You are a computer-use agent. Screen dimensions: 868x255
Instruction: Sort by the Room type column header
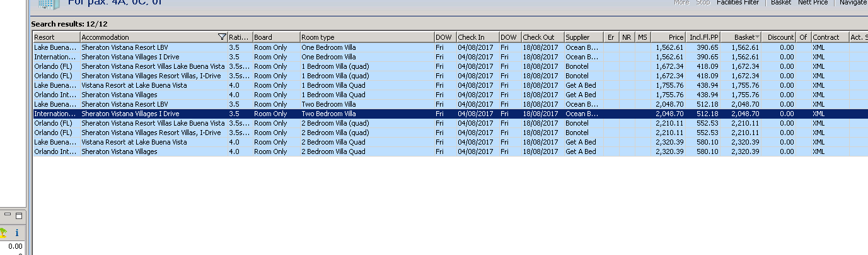(367, 37)
